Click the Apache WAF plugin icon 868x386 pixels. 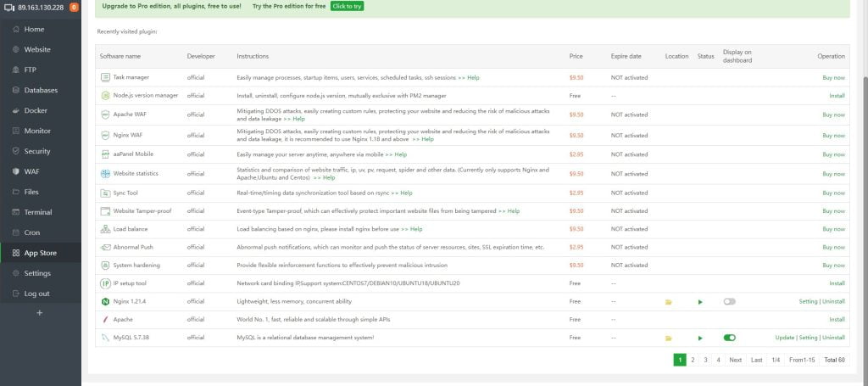105,115
